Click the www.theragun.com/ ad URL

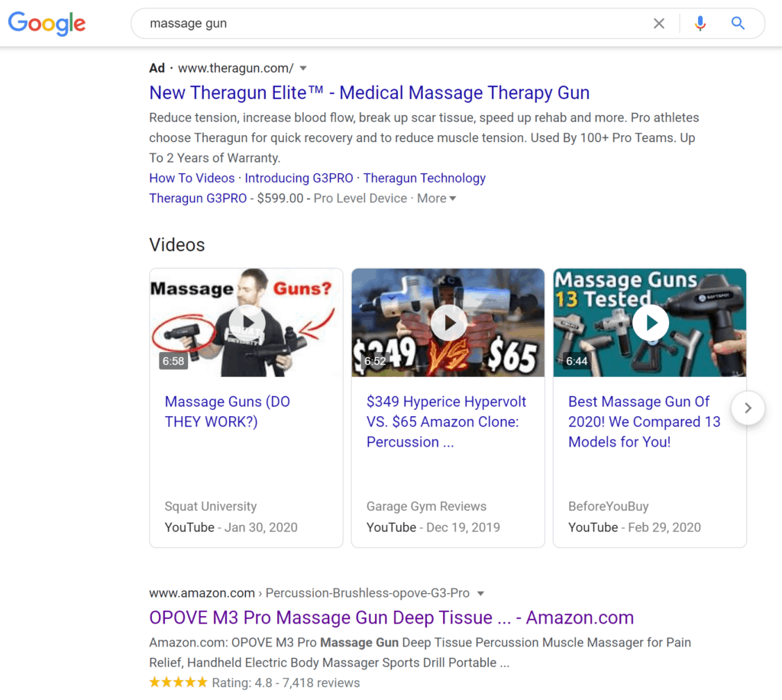pos(235,68)
